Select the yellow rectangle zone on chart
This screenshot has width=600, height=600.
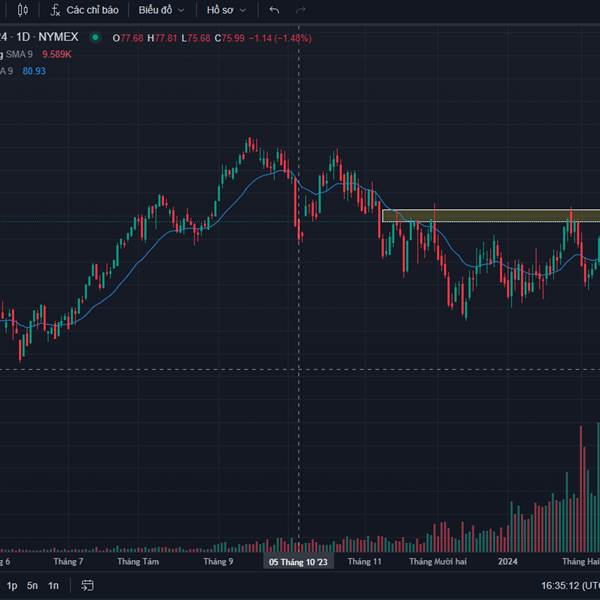tap(480, 215)
